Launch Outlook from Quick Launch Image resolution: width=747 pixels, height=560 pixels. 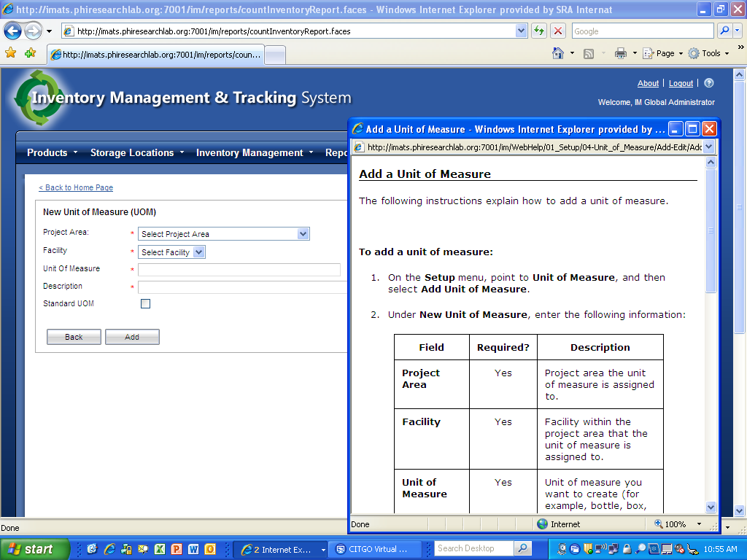pos(210,549)
